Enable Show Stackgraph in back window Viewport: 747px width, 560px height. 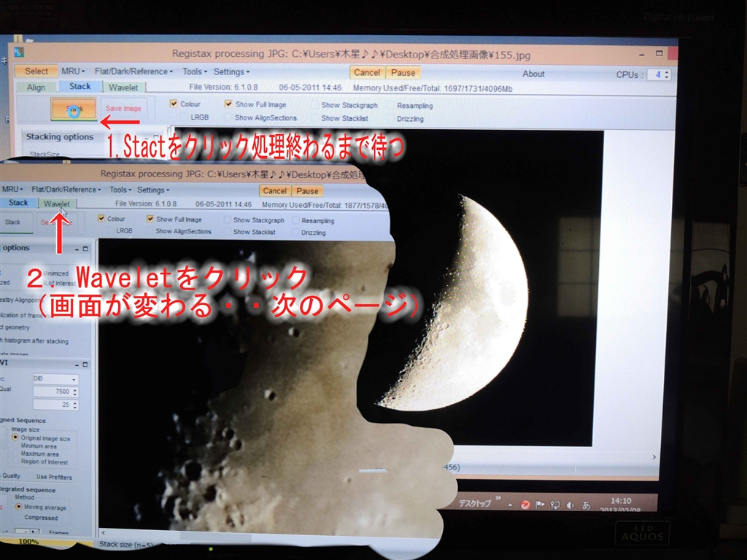[x=314, y=105]
